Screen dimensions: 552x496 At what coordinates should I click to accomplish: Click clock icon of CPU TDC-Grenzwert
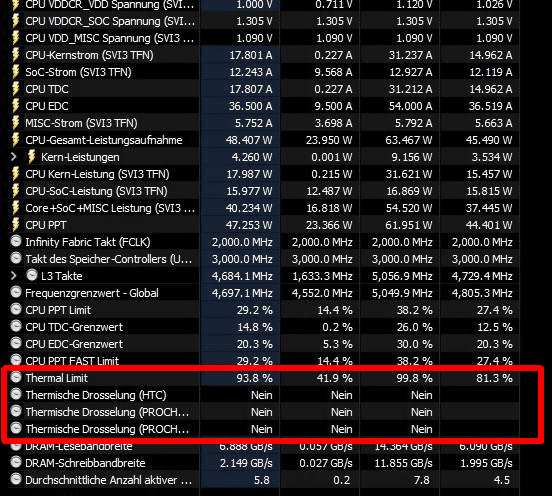click(16, 326)
